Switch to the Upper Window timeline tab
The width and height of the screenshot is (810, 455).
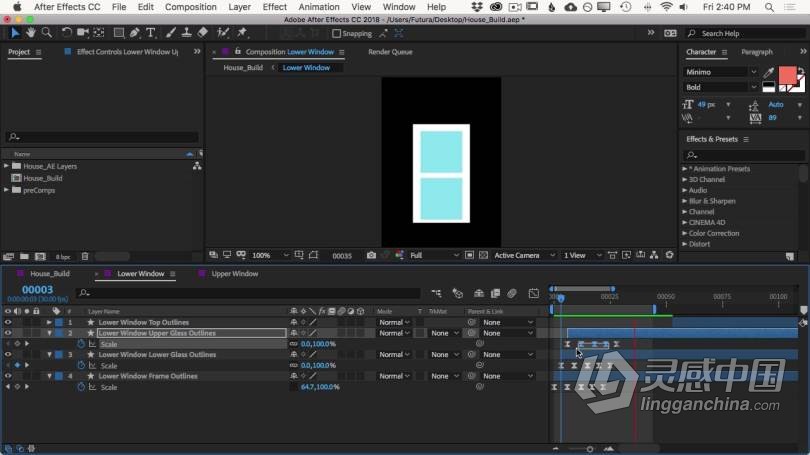[234, 273]
